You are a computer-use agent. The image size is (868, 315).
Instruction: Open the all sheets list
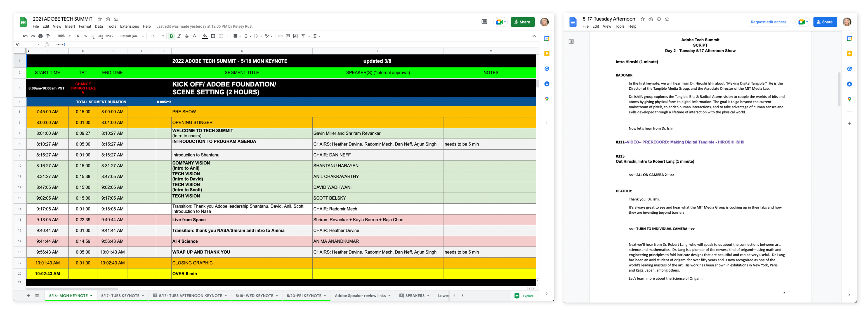(37, 296)
